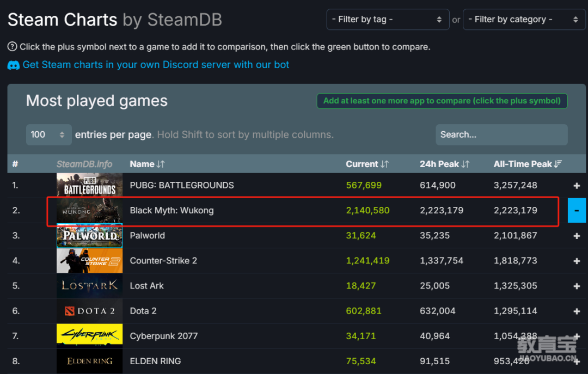
Task: Add PUBG: BATTLEGROUNDS to comparison with plus
Action: 577,185
